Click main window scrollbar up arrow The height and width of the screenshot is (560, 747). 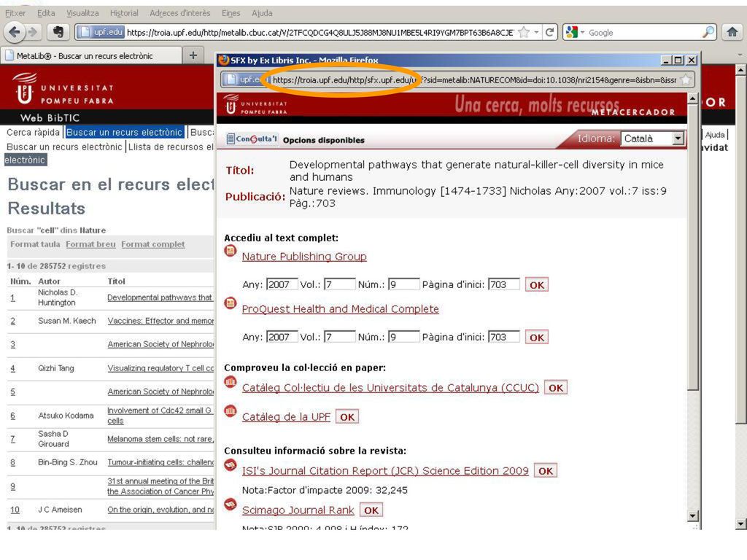pyautogui.click(x=741, y=70)
